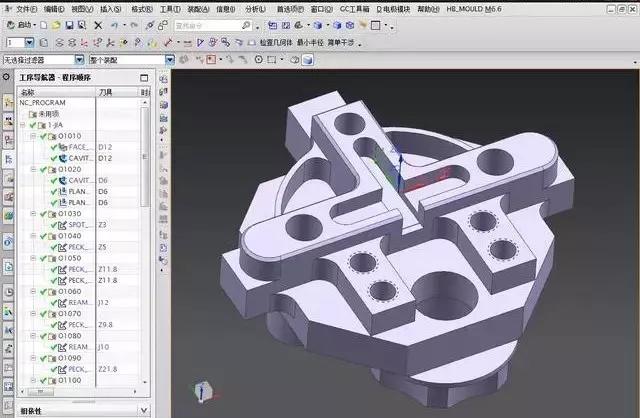Click the search magnifier in command finder
Viewport: 640px width, 418px height.
[x=246, y=26]
